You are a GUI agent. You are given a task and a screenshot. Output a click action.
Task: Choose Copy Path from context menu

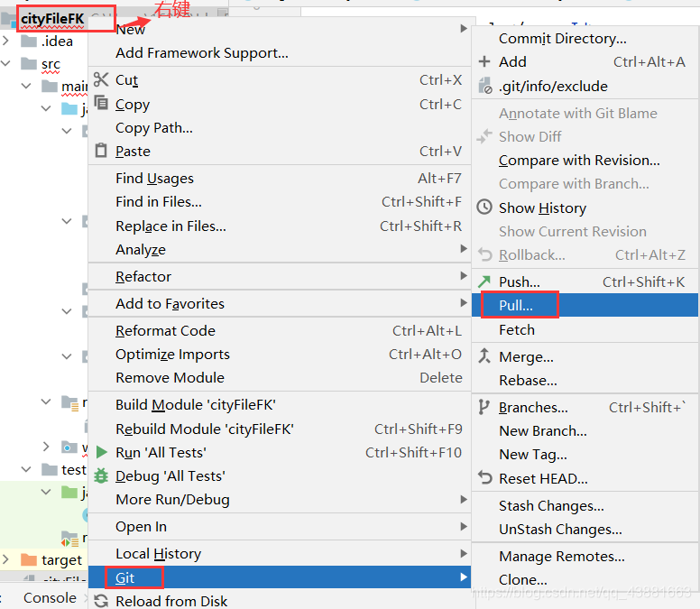[x=280, y=128]
